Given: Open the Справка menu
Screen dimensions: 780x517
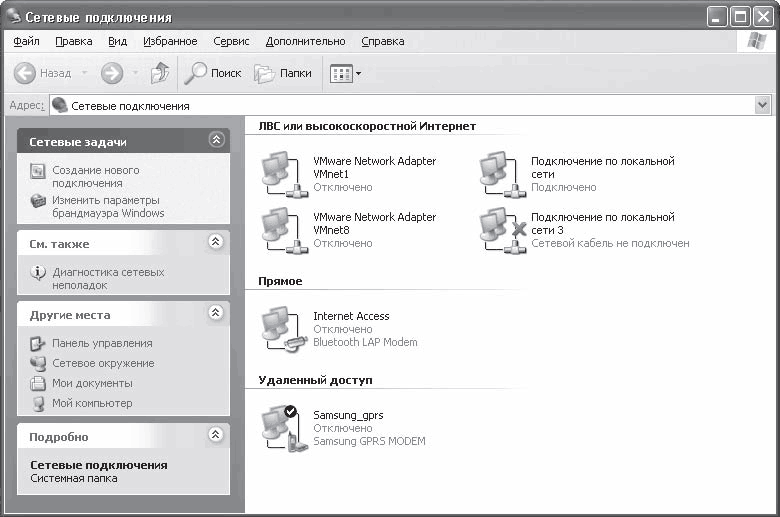Looking at the screenshot, I should (383, 41).
